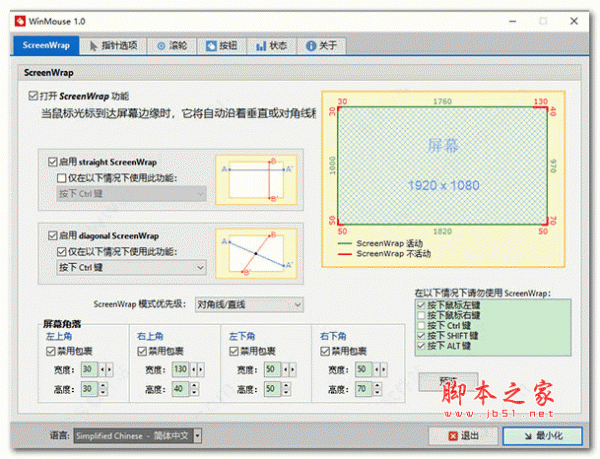Toggle 按下 Ctrl 键 exclusion checkbox
This screenshot has width=600, height=459.
[x=421, y=326]
